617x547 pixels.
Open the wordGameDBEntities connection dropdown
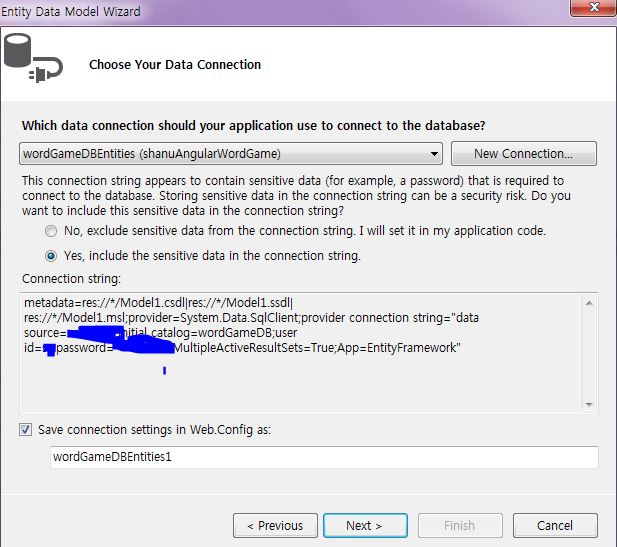click(x=433, y=153)
